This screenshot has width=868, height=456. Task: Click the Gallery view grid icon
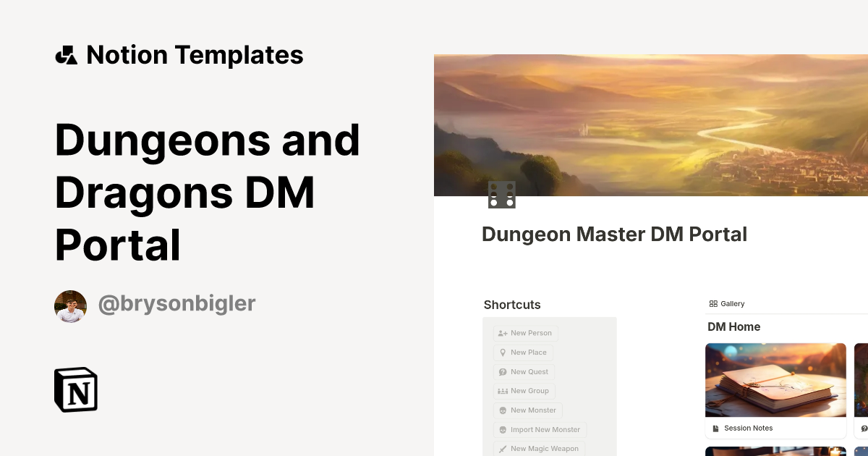coord(713,304)
